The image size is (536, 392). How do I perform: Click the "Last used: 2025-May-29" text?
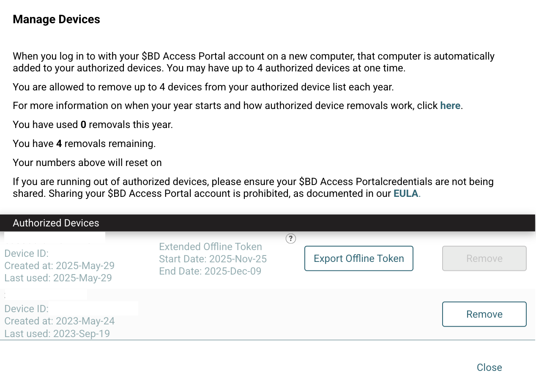pos(58,278)
